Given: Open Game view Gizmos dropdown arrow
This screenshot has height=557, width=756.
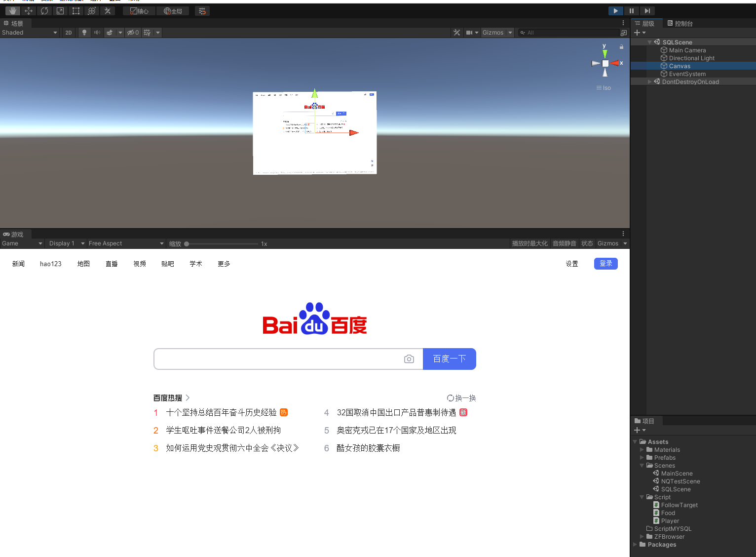Looking at the screenshot, I should tap(625, 243).
